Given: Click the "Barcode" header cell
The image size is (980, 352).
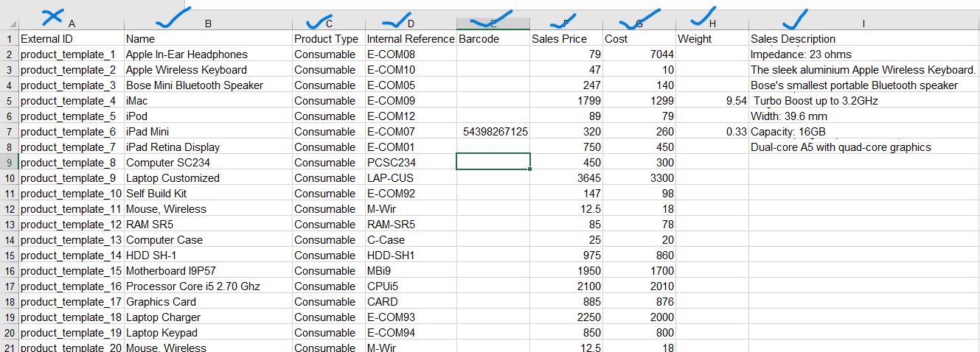Looking at the screenshot, I should coord(493,39).
